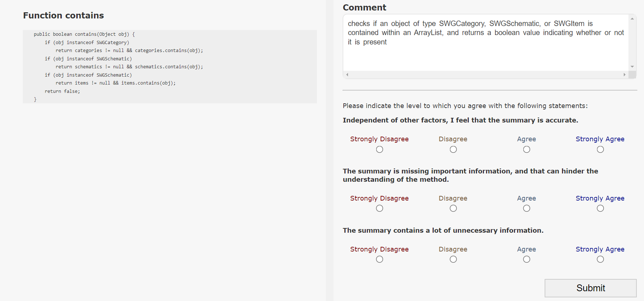The height and width of the screenshot is (301, 644).
Task: Mark Strongly Agree for unnecessary information
Action: [600, 259]
